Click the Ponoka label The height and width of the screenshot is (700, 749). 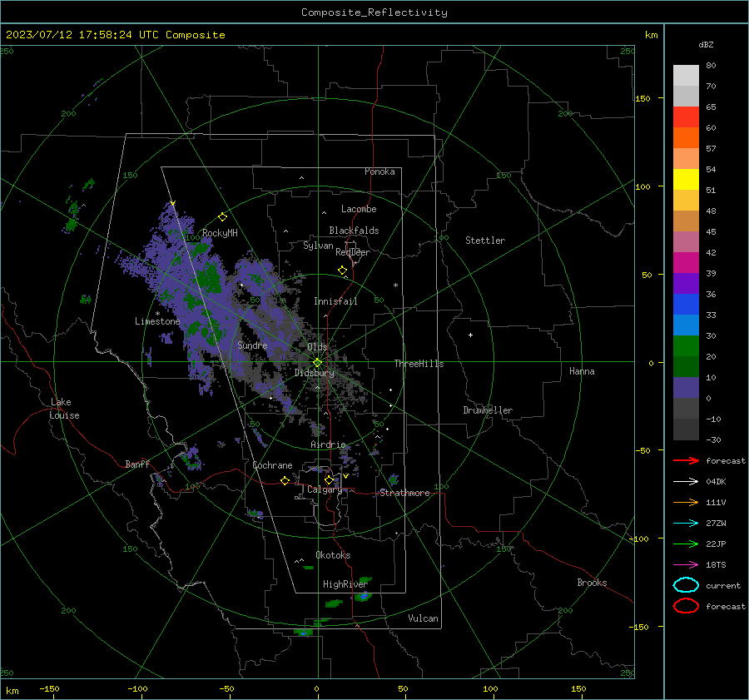(x=379, y=171)
